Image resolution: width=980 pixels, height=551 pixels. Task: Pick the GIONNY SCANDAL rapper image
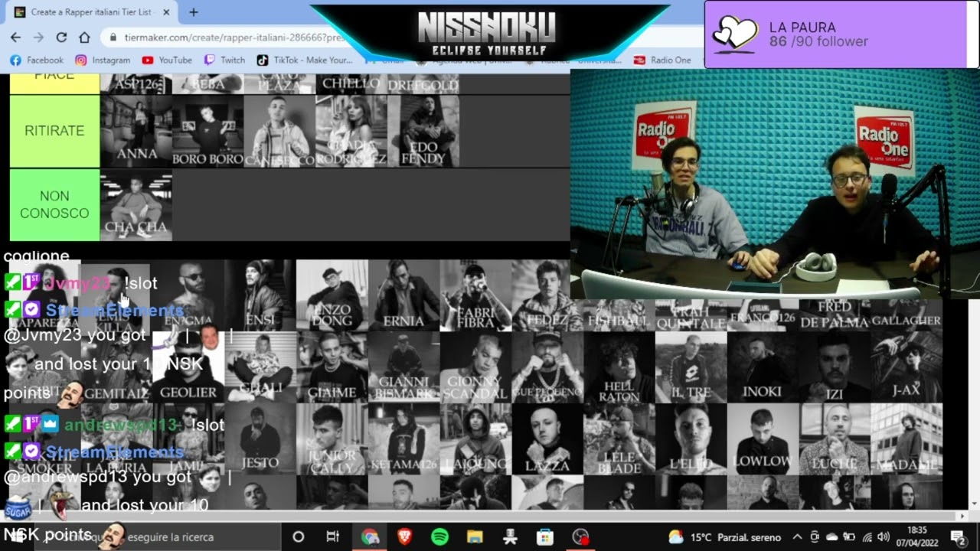point(475,367)
